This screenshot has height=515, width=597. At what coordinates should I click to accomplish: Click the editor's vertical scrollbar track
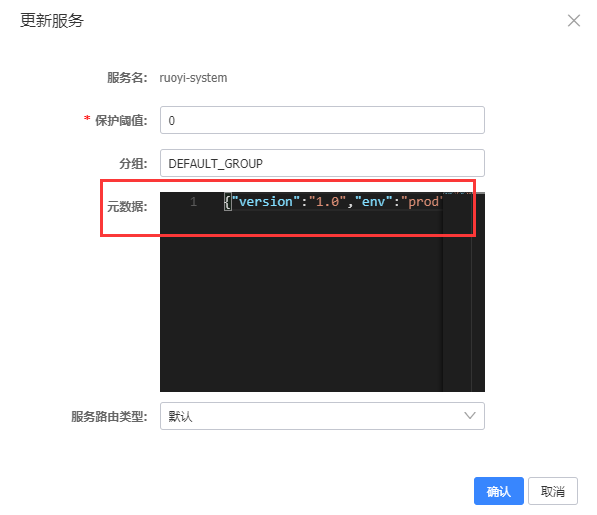pos(478,292)
